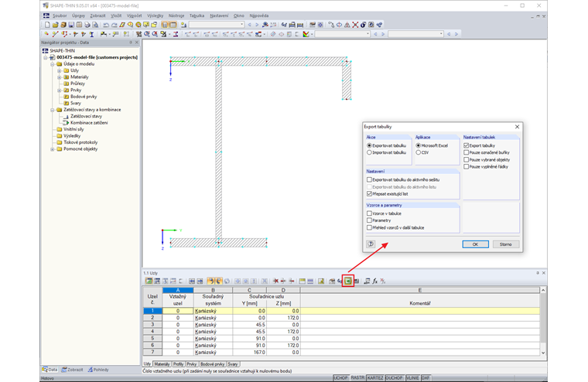Switch to the Bodové prvky table tab
This screenshot has height=382, width=588.
pos(212,364)
